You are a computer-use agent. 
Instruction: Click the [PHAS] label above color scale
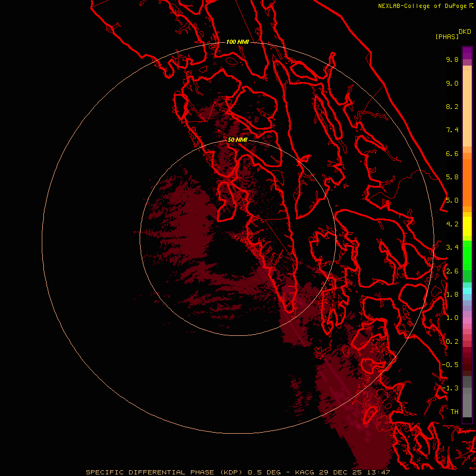pyautogui.click(x=447, y=36)
